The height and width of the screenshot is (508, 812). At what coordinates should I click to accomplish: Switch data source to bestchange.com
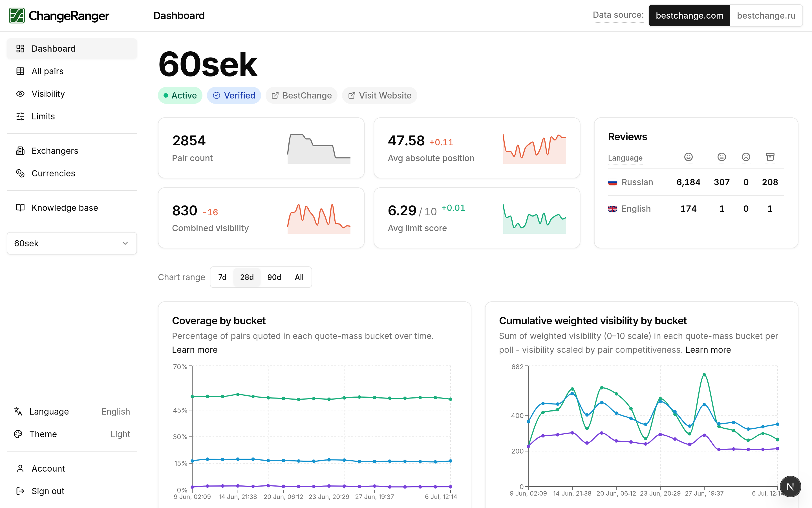coord(689,16)
